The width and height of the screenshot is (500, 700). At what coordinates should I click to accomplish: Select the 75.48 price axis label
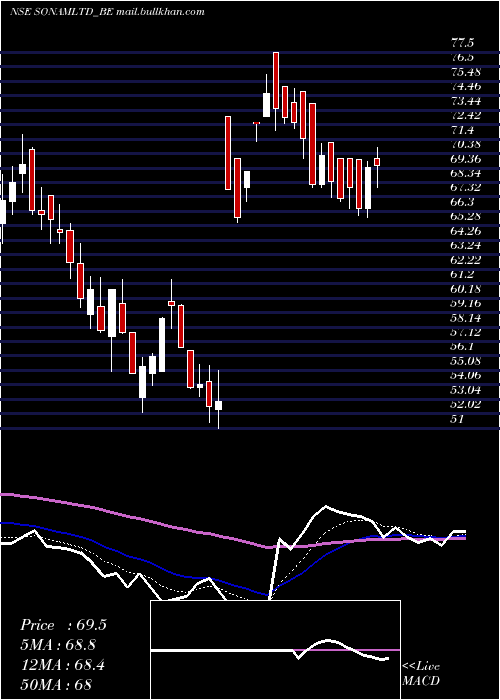tap(465, 72)
